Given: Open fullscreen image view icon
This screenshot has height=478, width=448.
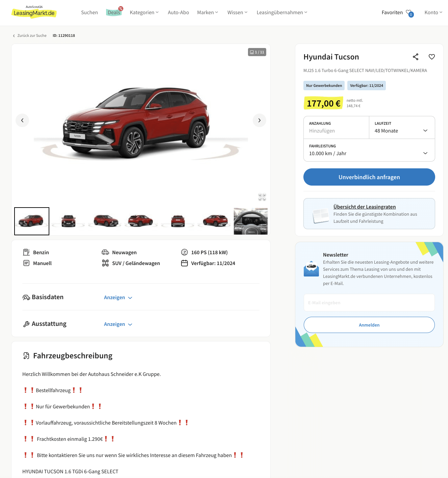Looking at the screenshot, I should coord(262,197).
